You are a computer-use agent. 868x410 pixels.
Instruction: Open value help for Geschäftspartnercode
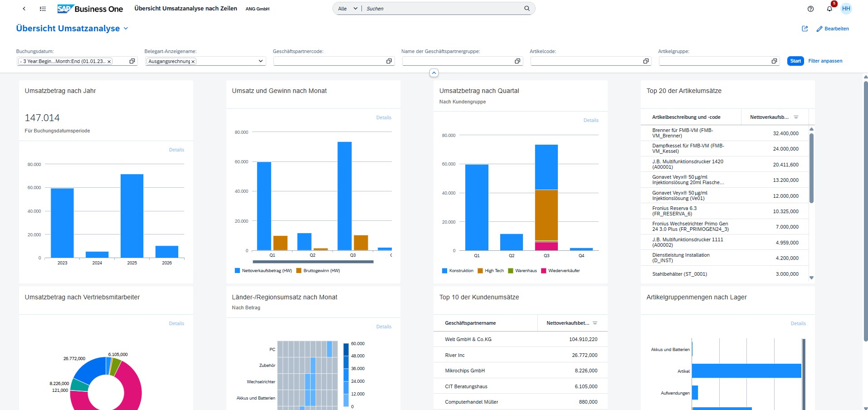pos(389,61)
